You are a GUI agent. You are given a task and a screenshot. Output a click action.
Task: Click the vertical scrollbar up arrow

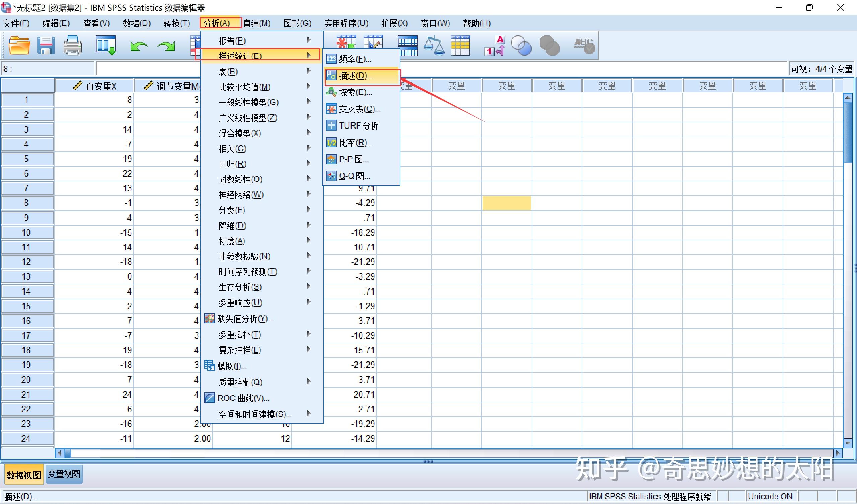(x=848, y=98)
